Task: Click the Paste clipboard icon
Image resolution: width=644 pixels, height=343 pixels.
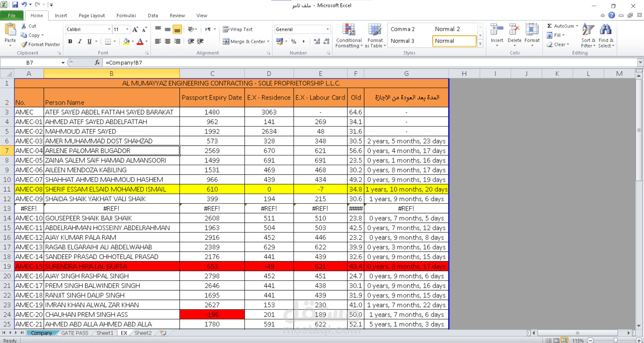Action: 10,30
